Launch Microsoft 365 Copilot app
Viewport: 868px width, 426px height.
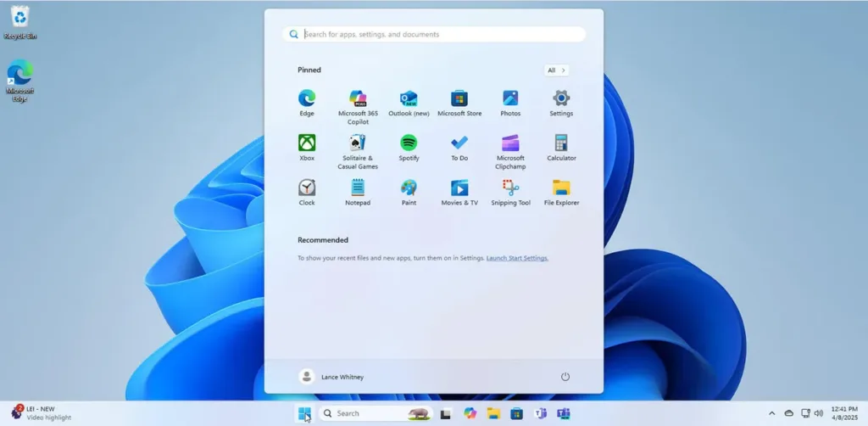coord(358,99)
